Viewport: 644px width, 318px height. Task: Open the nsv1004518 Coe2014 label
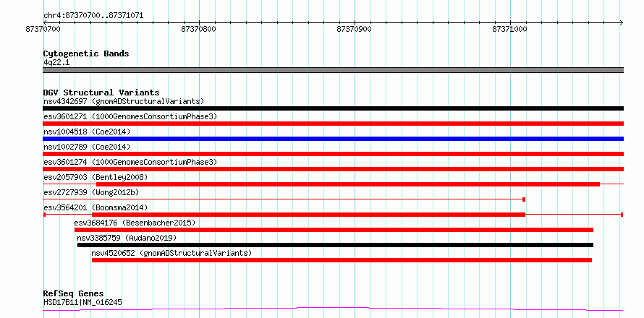(87, 132)
